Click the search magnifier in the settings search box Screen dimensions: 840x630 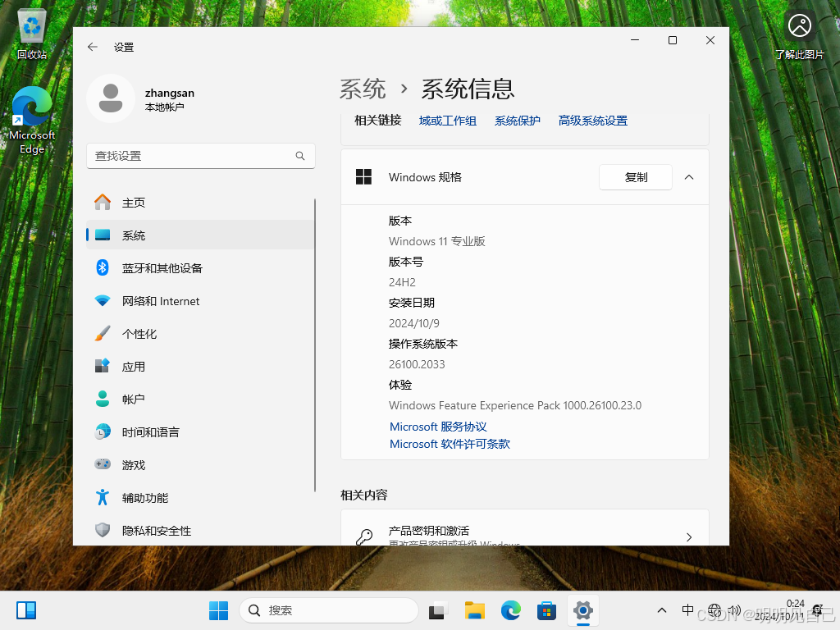pyautogui.click(x=300, y=156)
